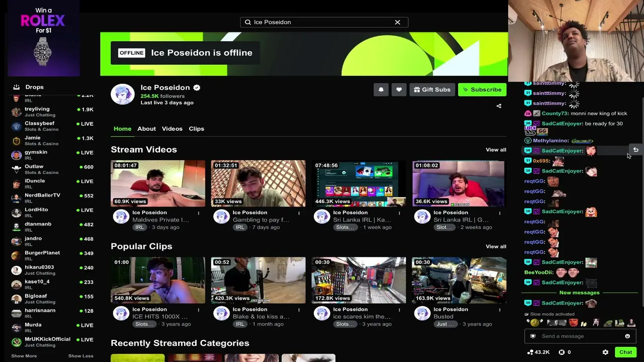Collapse sidebar list with Show Less
Image resolution: width=644 pixels, height=362 pixels.
(80, 356)
